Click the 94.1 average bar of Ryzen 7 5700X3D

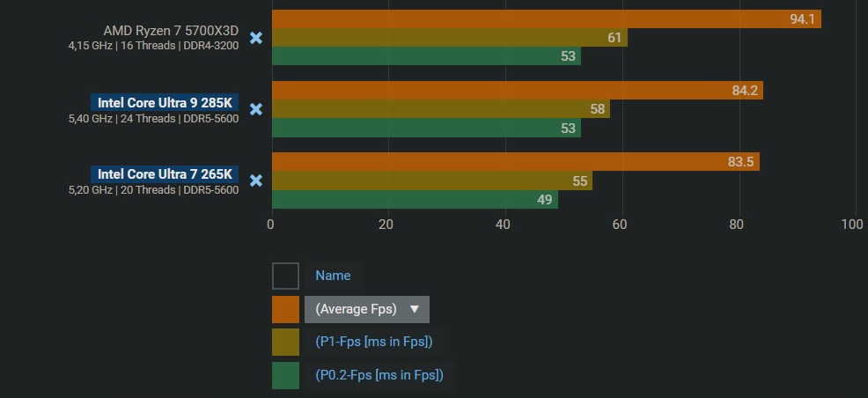pyautogui.click(x=547, y=18)
